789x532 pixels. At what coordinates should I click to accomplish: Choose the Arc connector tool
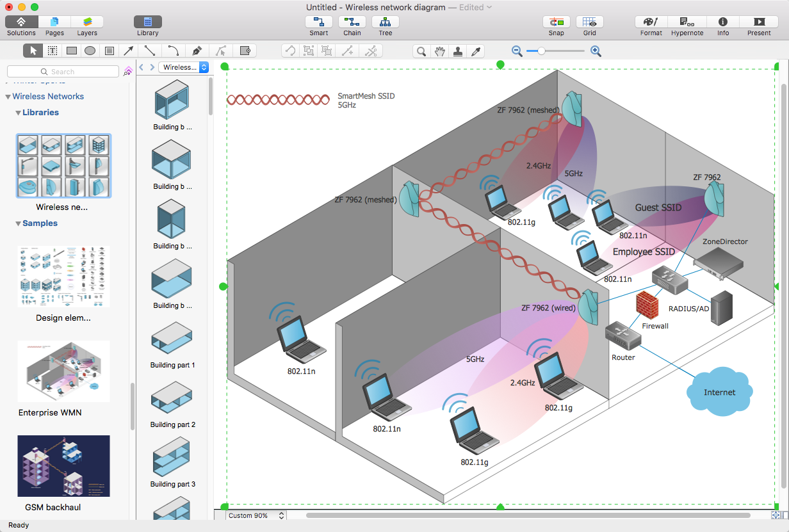(x=174, y=51)
